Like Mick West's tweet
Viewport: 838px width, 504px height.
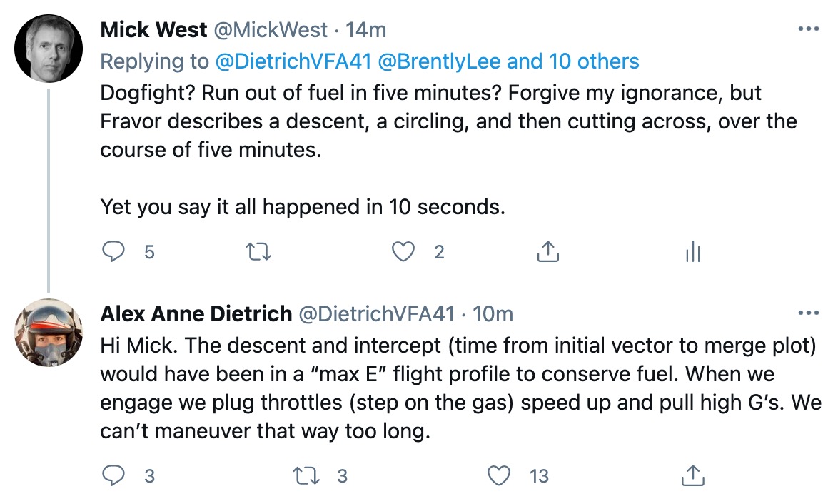click(404, 252)
